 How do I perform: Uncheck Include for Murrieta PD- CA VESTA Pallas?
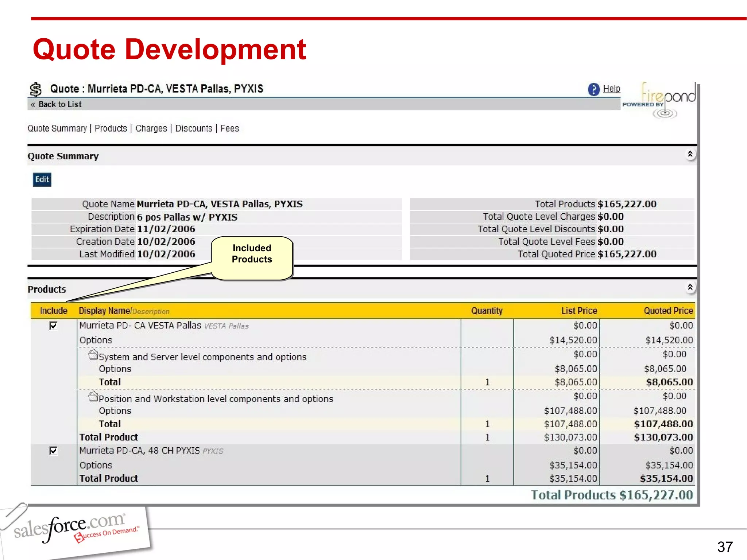point(53,326)
